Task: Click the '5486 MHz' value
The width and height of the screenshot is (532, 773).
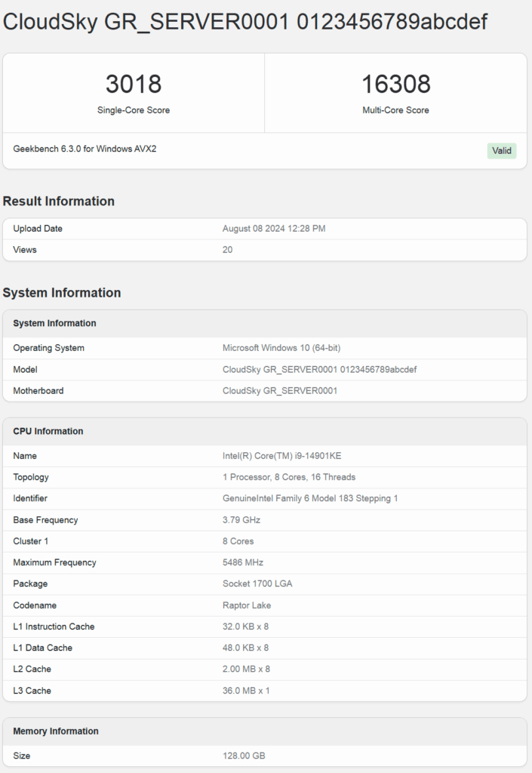Action: coord(243,562)
